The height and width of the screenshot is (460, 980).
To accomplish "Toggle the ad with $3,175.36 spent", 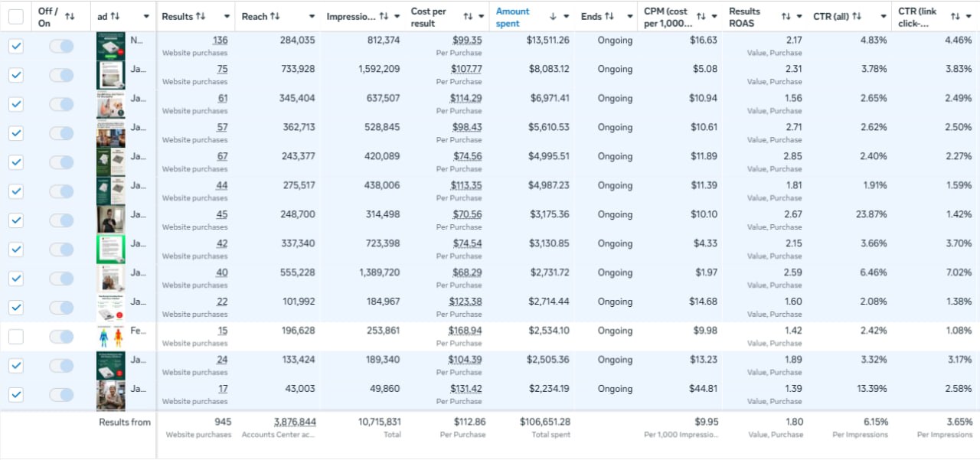I will pyautogui.click(x=61, y=220).
